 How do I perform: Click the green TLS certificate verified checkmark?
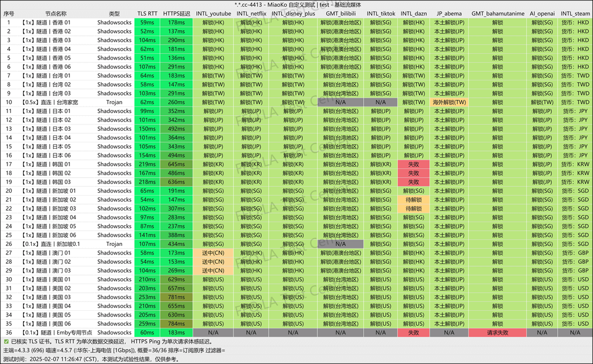pos(6,342)
